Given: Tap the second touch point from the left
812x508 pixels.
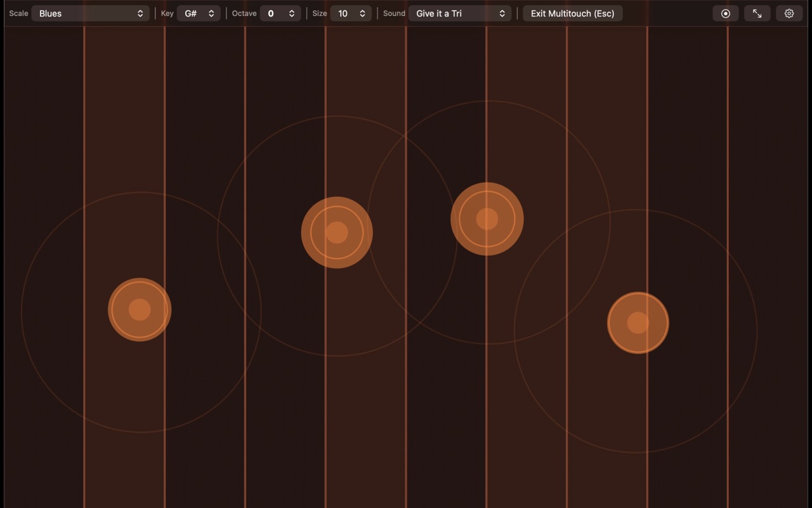Looking at the screenshot, I should 337,232.
